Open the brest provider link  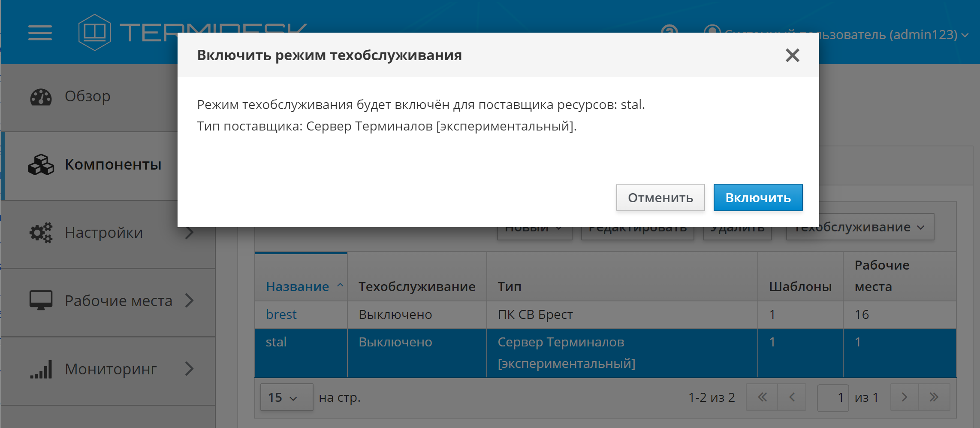(281, 315)
